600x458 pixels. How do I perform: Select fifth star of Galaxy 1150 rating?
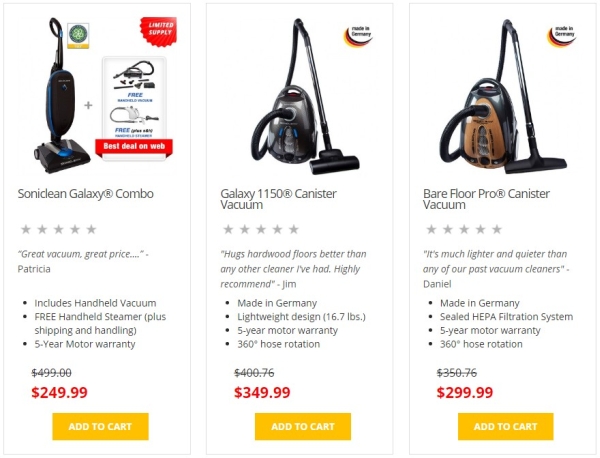293,229
